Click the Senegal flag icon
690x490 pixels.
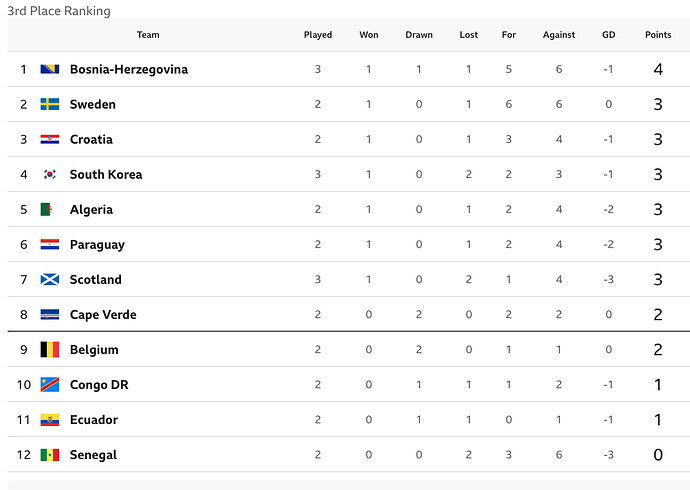(50, 455)
